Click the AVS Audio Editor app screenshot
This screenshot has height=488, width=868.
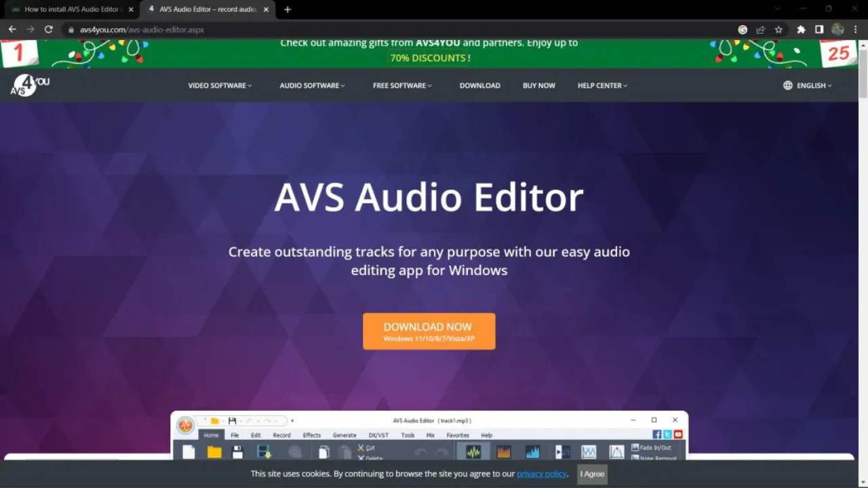click(429, 435)
